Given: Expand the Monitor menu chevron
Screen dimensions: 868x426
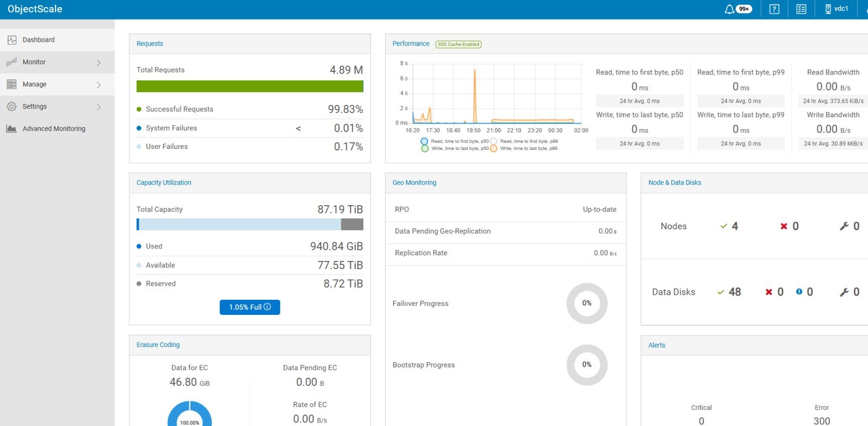Looking at the screenshot, I should click(99, 62).
